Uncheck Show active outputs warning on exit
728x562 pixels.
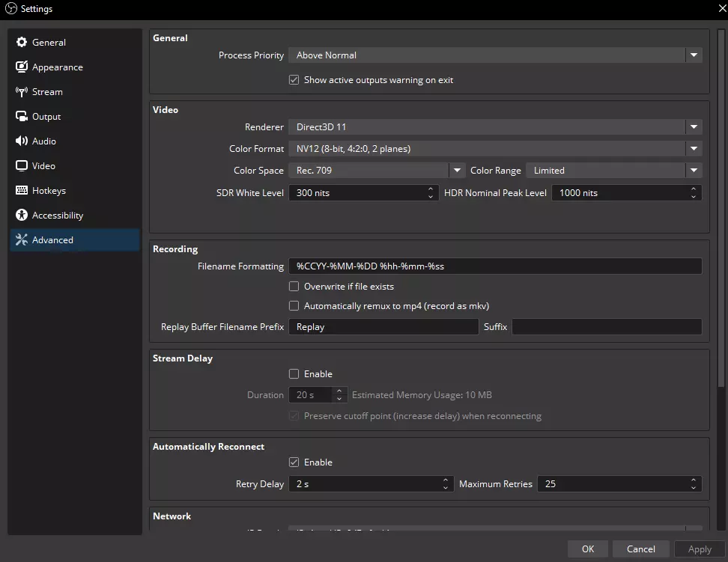(x=294, y=80)
